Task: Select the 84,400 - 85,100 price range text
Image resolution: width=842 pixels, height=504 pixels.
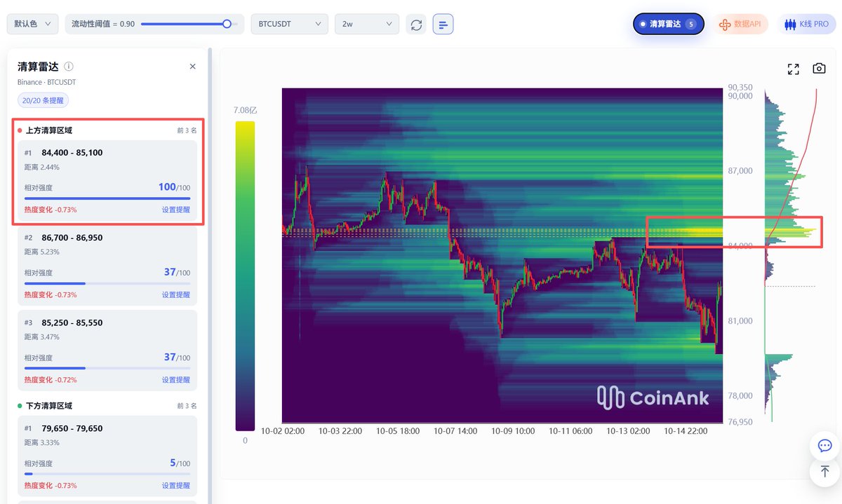Action: (x=72, y=153)
